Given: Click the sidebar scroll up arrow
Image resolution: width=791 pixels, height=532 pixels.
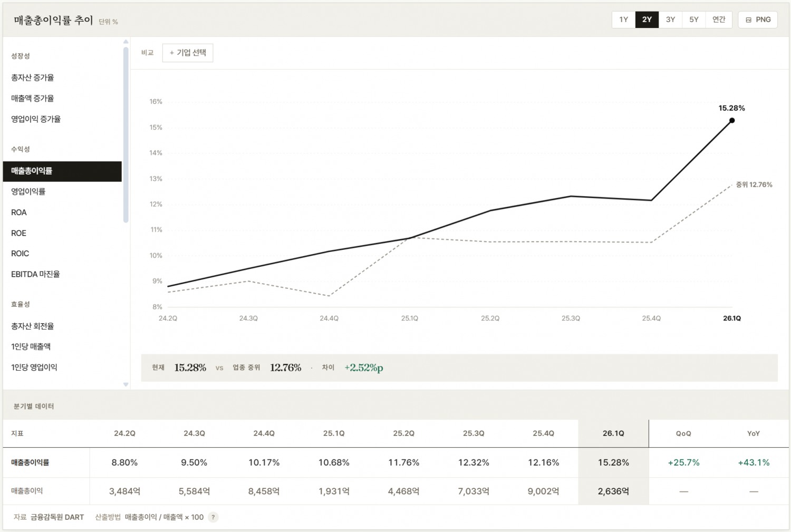Looking at the screenshot, I should coord(126,42).
